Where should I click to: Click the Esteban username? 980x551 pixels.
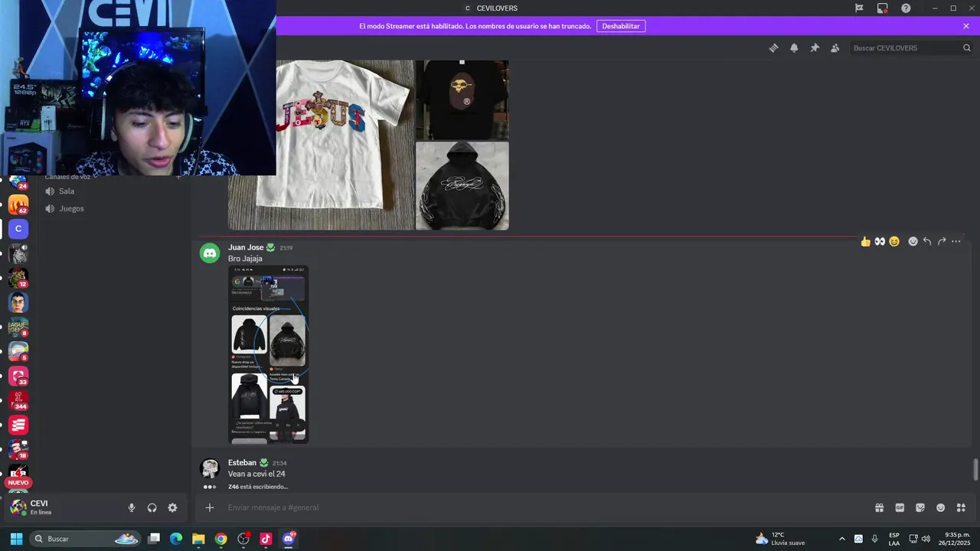242,462
